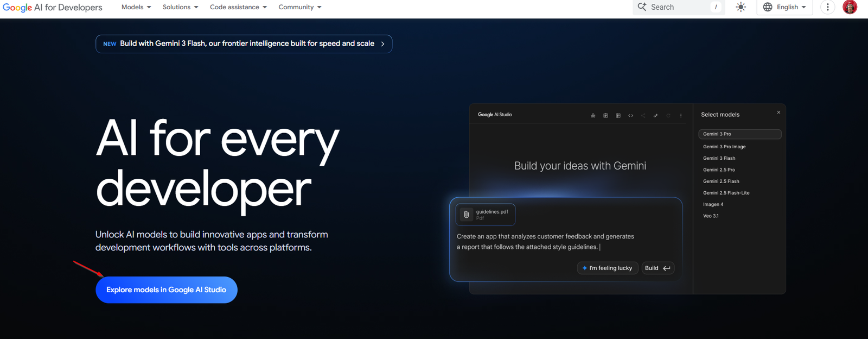Choose the Gemini 3 Flash model
The width and height of the screenshot is (868, 339).
(719, 158)
